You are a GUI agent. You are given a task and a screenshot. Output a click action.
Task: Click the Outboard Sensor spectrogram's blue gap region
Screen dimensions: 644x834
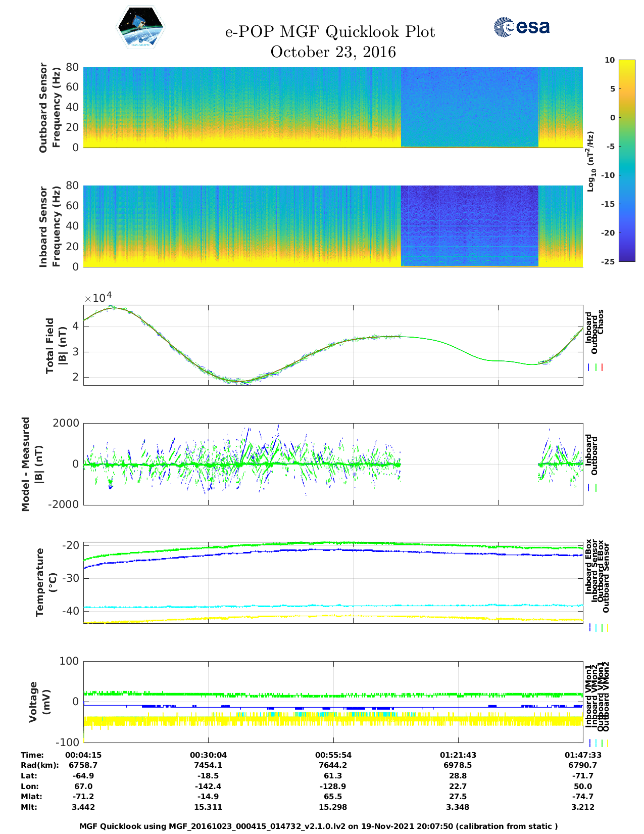tap(469, 107)
